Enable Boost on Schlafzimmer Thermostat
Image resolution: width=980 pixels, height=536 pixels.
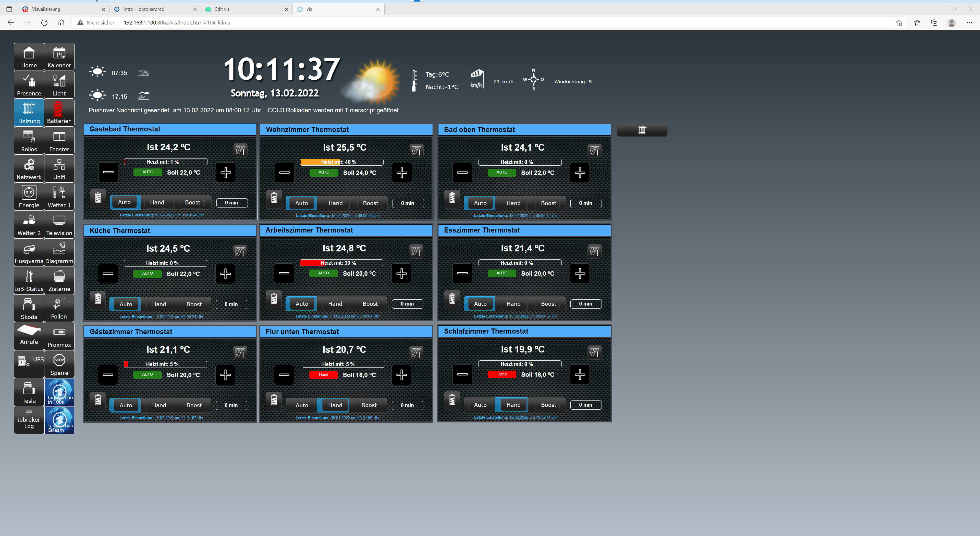(548, 405)
